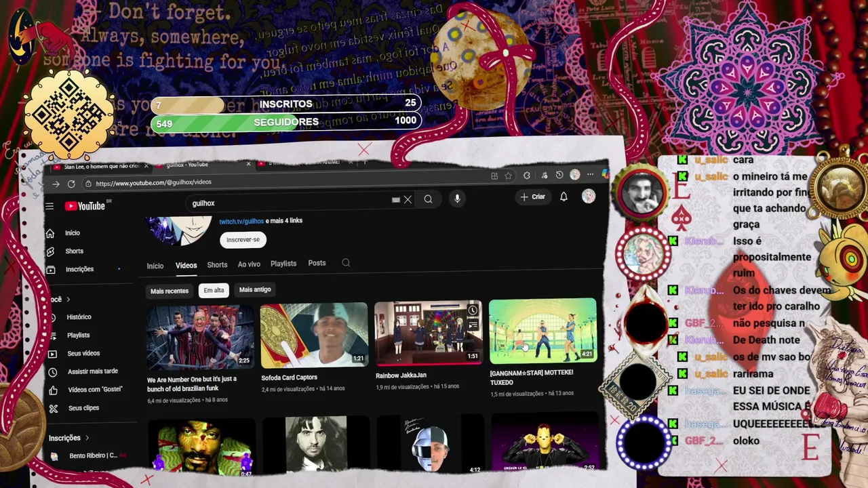This screenshot has width=868, height=488.
Task: Click the Inscrever-se subscribe button
Action: click(x=243, y=239)
